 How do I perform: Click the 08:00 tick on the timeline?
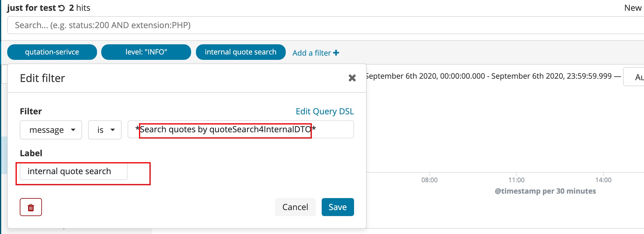pyautogui.click(x=430, y=180)
